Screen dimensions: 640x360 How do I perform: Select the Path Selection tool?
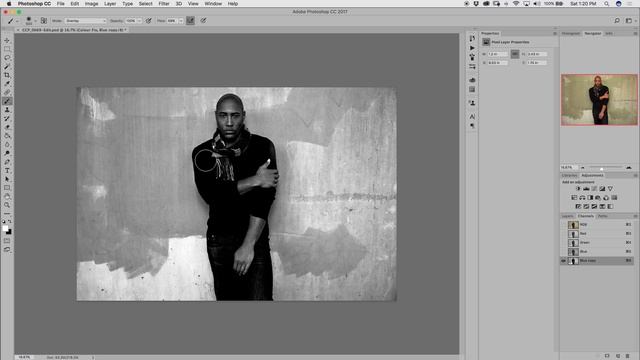tap(7, 179)
